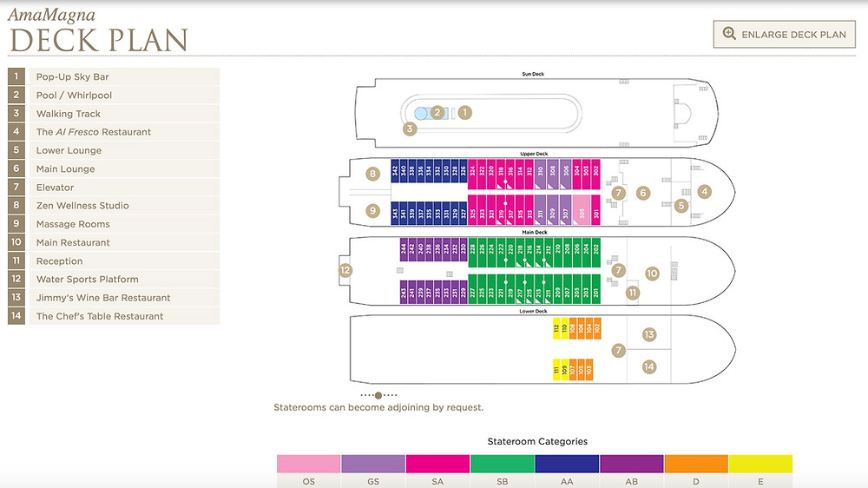Click the Stateroom Categories heading
This screenshot has height=488, width=868.
point(537,441)
